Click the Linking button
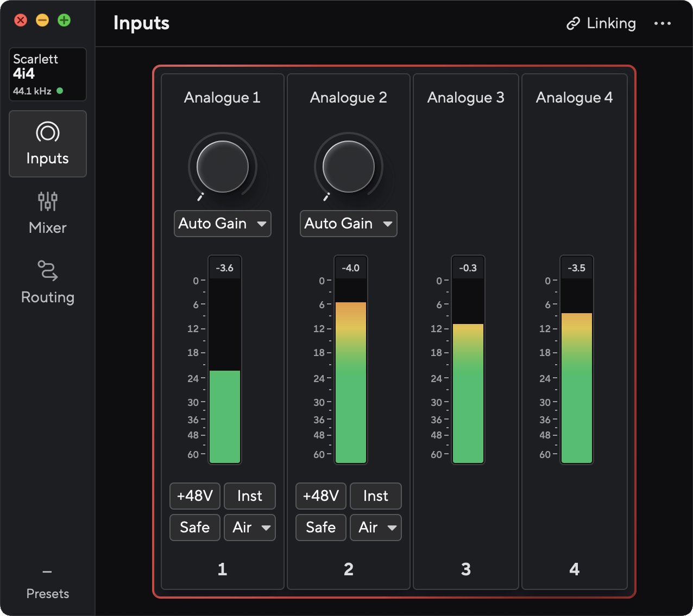This screenshot has width=693, height=616. pos(601,23)
